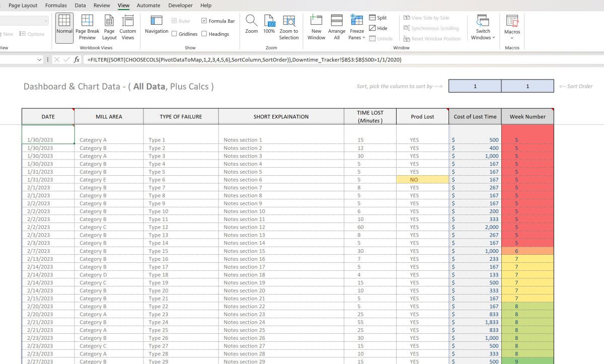The image size is (604, 364).
Task: Open the Zoom dialog
Action: pos(251,25)
